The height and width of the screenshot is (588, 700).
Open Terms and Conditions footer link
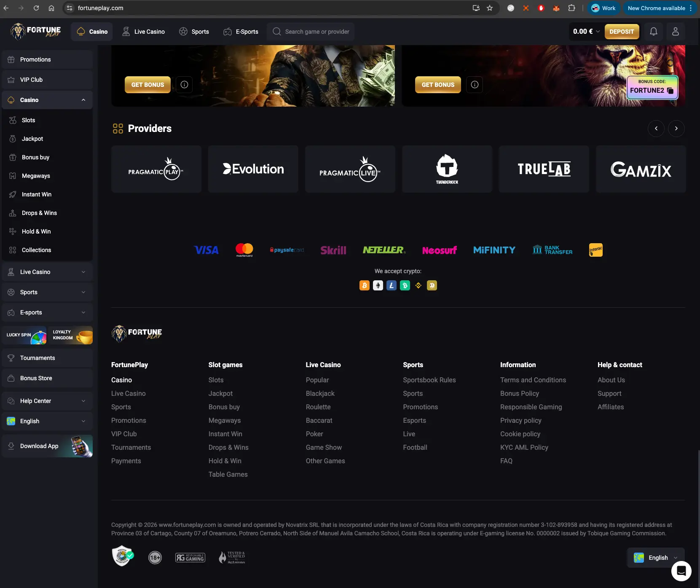click(x=533, y=380)
